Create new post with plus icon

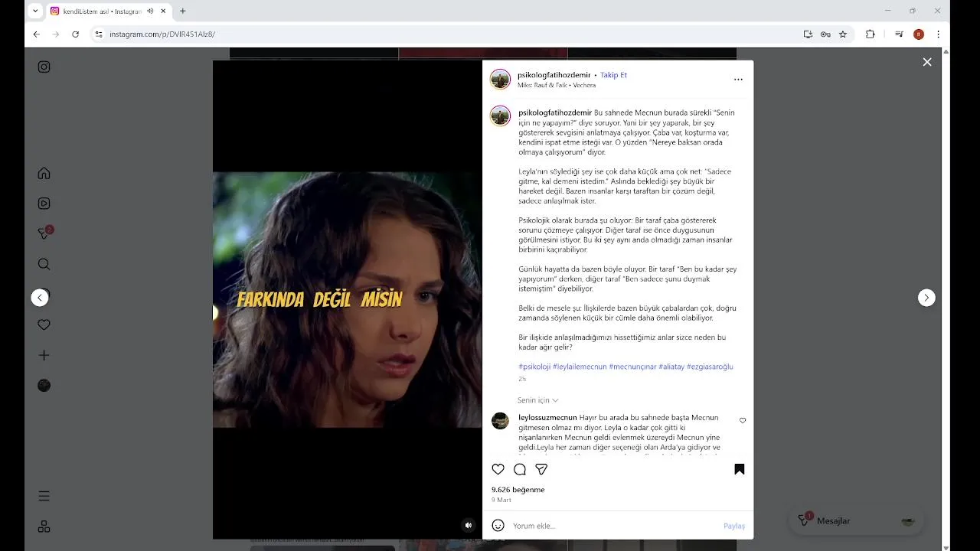tap(44, 355)
